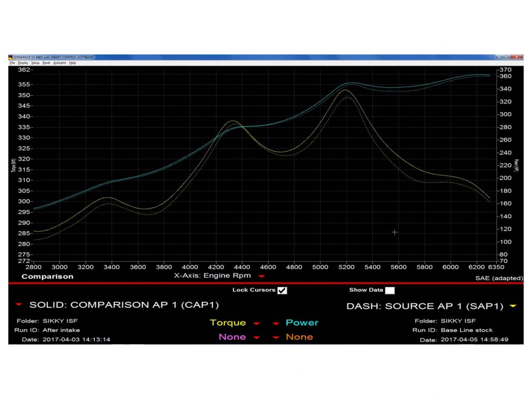
Task: Open the orange None channel dropdown arrow
Action: [x=276, y=337]
